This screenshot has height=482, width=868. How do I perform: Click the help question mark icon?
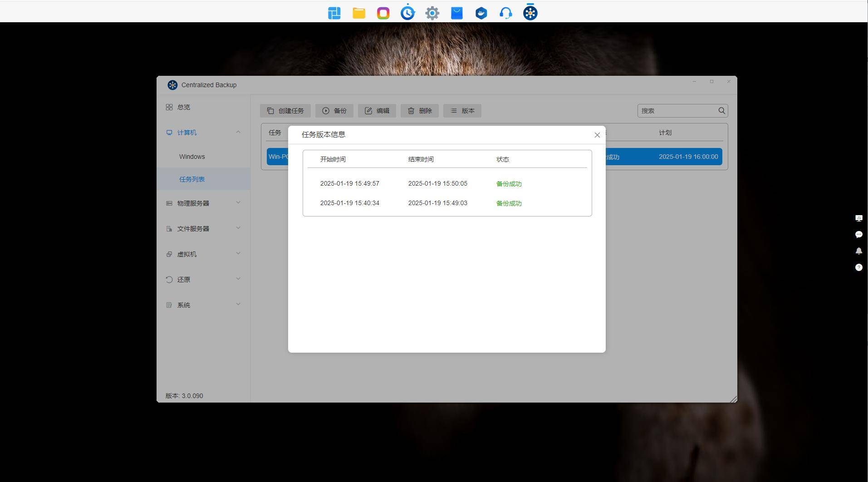point(858,267)
